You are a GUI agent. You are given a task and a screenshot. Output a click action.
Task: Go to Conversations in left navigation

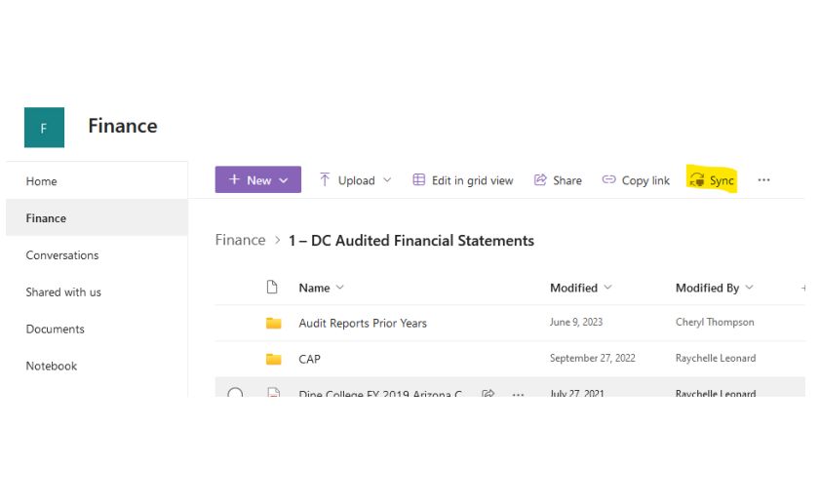tap(62, 255)
